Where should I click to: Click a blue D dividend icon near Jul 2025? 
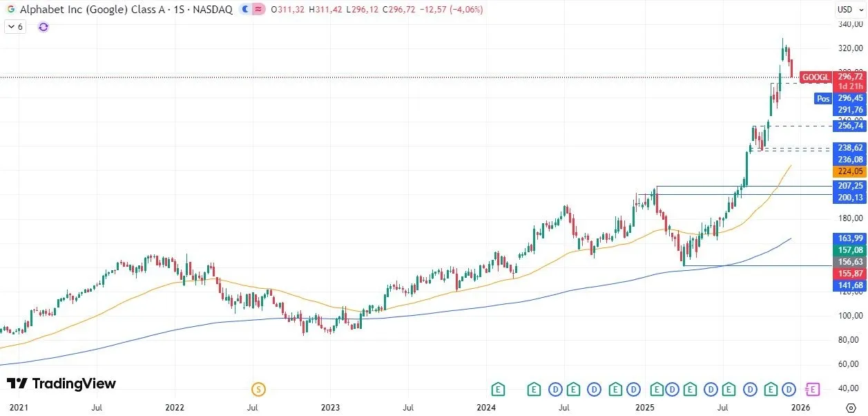(x=711, y=389)
